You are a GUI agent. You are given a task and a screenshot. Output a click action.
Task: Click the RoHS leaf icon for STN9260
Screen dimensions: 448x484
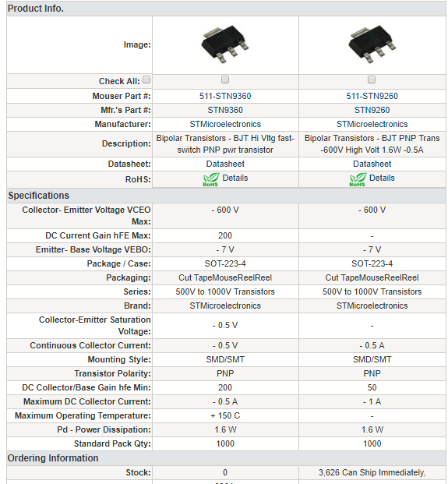[x=358, y=179]
